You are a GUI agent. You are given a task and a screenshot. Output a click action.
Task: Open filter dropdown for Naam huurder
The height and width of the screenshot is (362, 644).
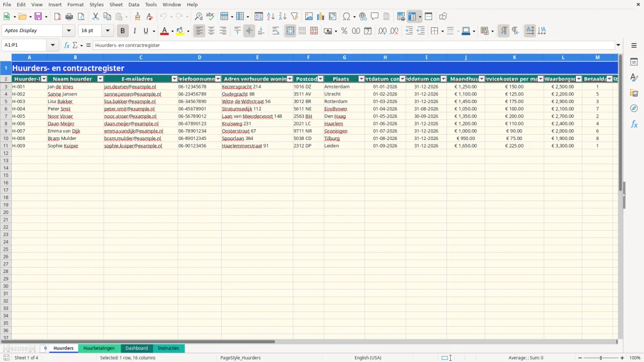pyautogui.click(x=100, y=79)
